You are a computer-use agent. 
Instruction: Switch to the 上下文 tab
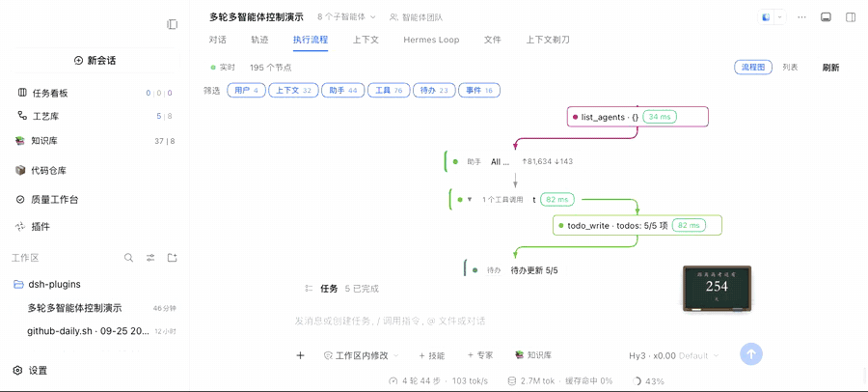[x=366, y=40]
